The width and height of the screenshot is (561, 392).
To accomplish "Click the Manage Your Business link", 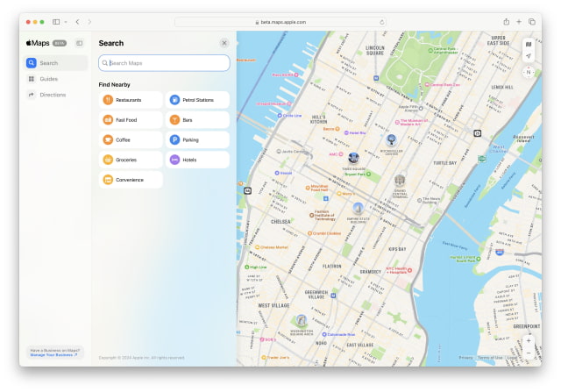I will 54,355.
